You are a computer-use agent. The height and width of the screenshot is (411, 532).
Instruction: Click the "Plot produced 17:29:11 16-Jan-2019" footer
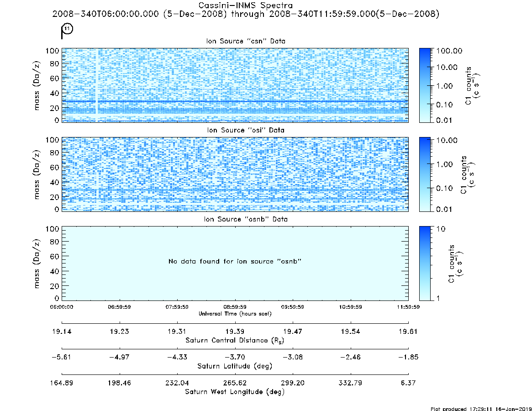coord(481,409)
